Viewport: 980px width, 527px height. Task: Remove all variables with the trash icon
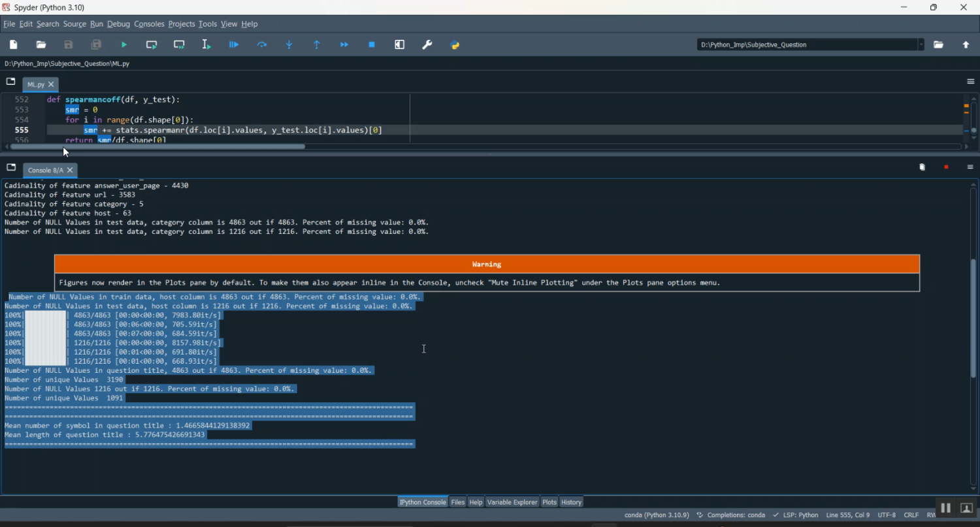[922, 168]
